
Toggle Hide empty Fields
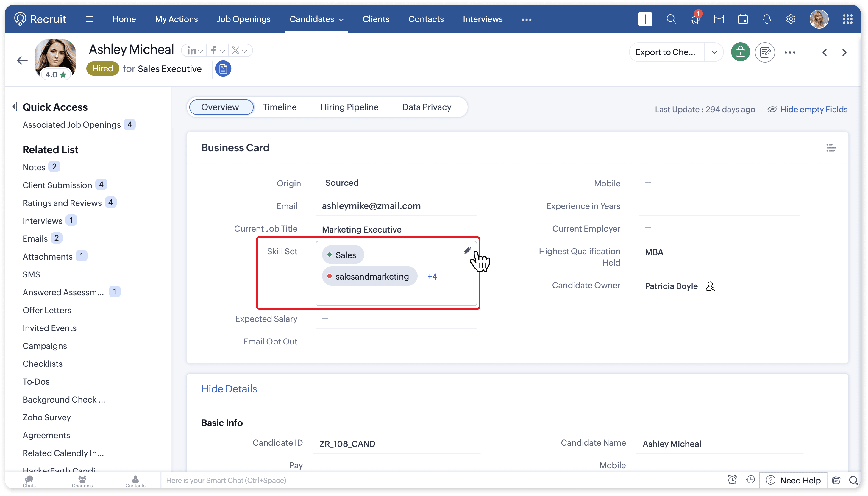(814, 109)
